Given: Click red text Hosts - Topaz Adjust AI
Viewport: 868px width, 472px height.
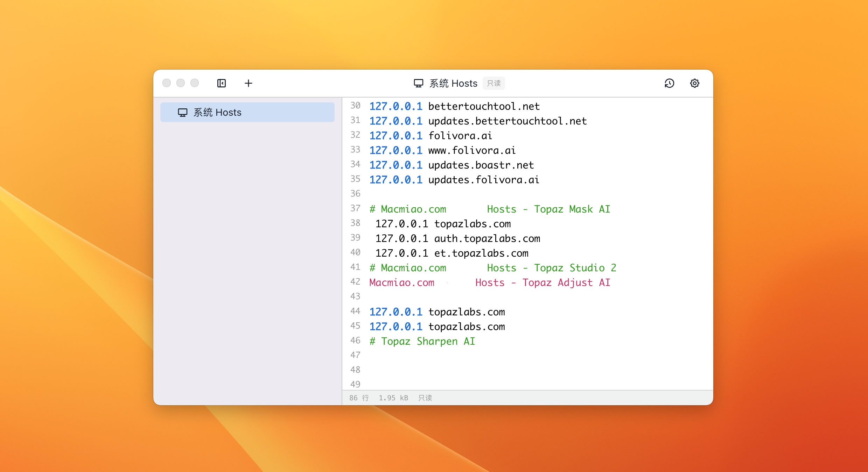Looking at the screenshot, I should point(543,283).
